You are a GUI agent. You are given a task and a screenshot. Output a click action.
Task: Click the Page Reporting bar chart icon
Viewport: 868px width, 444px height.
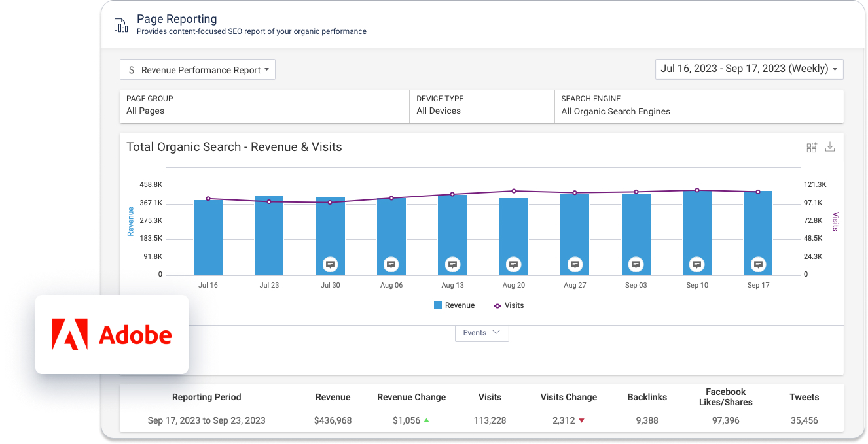pyautogui.click(x=120, y=26)
